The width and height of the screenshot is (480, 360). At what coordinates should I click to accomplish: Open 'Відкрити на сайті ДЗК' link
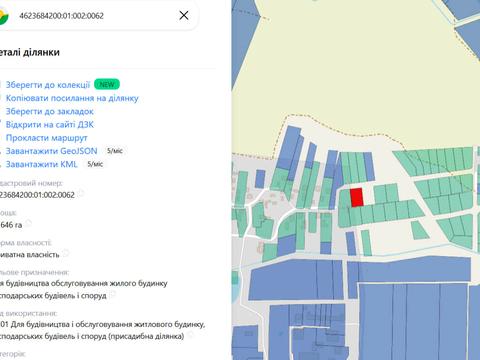(50, 125)
